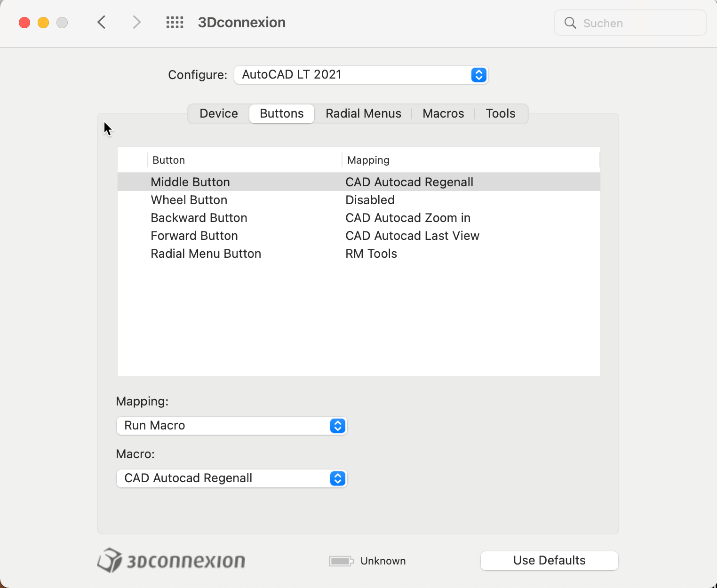The height and width of the screenshot is (588, 717).
Task: Click the CAD Autocad Regenall table cell
Action: pyautogui.click(x=409, y=182)
